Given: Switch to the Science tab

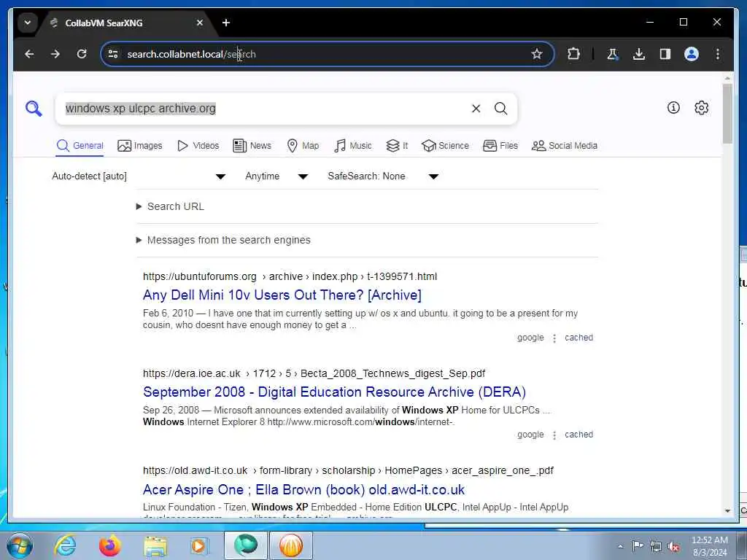Looking at the screenshot, I should click(x=446, y=146).
